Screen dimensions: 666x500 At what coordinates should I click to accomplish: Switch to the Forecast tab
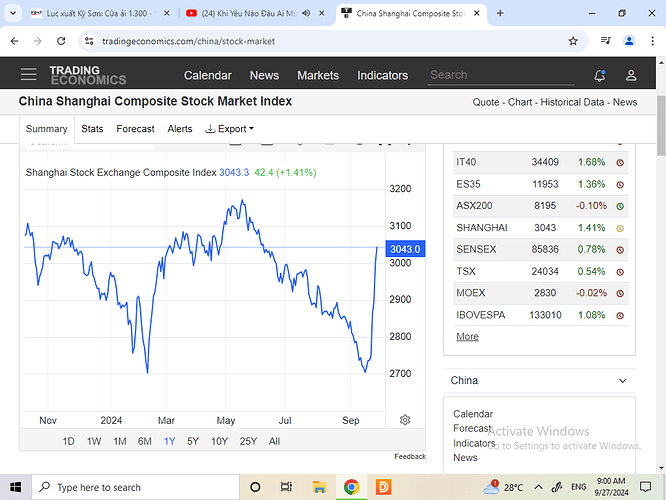coord(135,129)
